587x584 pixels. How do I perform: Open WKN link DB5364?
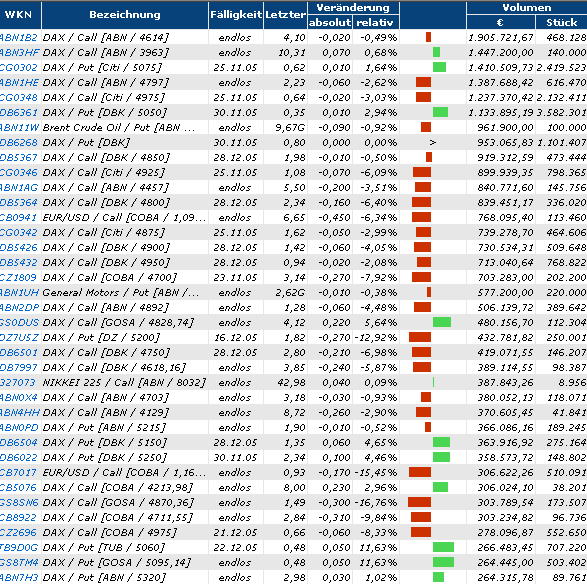coord(19,202)
